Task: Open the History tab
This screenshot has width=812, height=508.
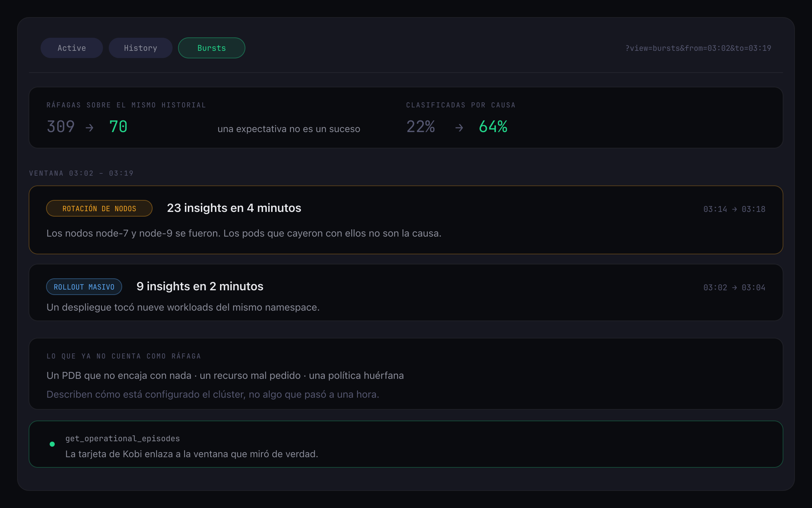Action: [x=141, y=48]
